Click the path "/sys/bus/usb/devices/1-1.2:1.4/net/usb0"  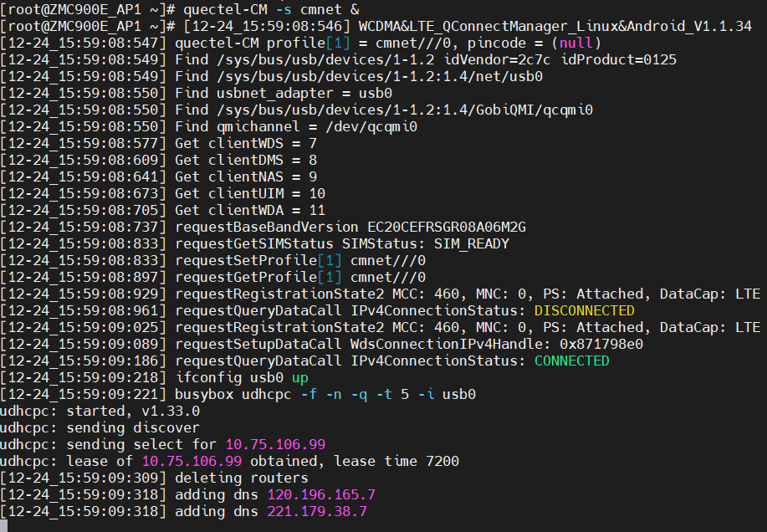[380, 76]
